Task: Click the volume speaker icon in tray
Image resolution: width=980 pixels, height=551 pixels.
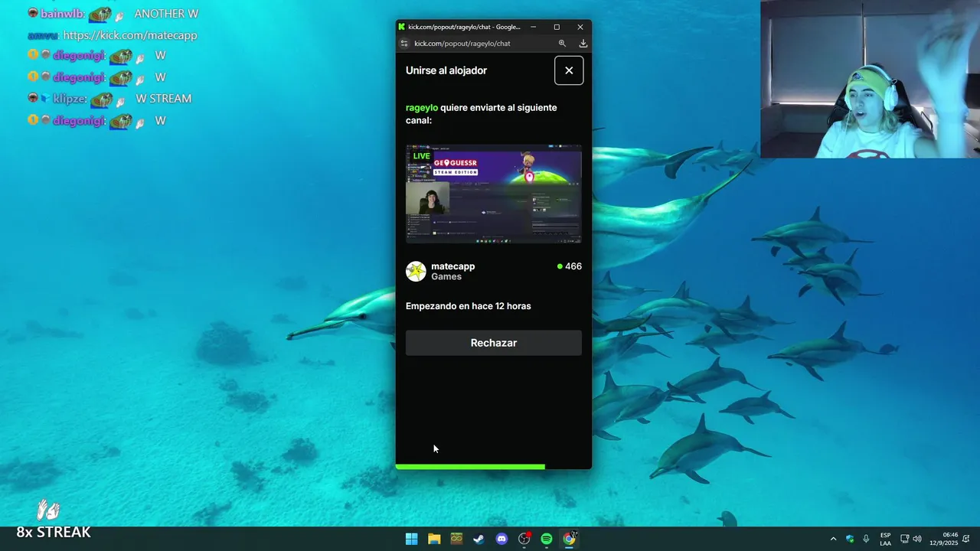Action: tap(917, 539)
